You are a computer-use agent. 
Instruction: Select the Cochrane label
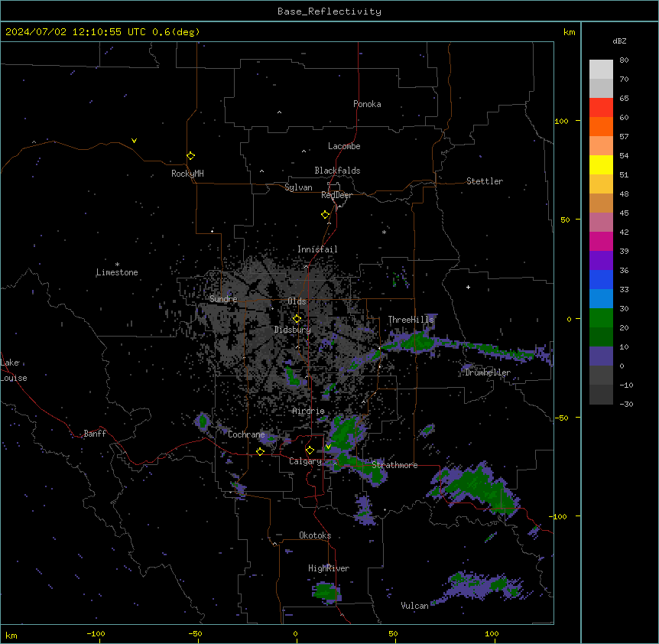click(246, 434)
